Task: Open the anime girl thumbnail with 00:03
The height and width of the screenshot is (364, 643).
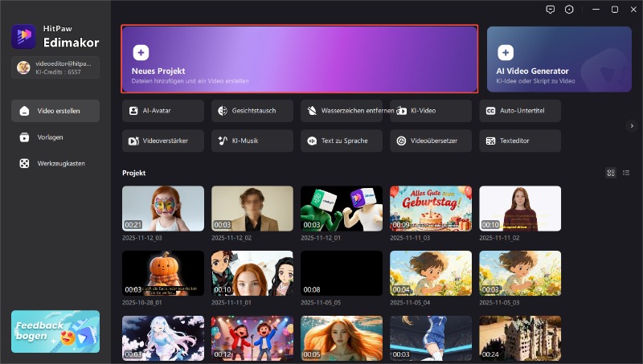Action: pos(163,338)
